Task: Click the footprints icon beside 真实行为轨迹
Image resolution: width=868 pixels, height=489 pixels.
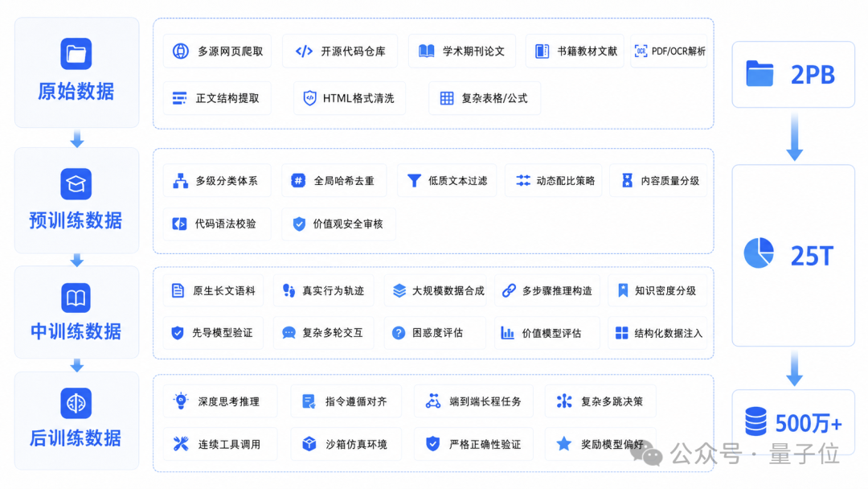Action: click(289, 290)
